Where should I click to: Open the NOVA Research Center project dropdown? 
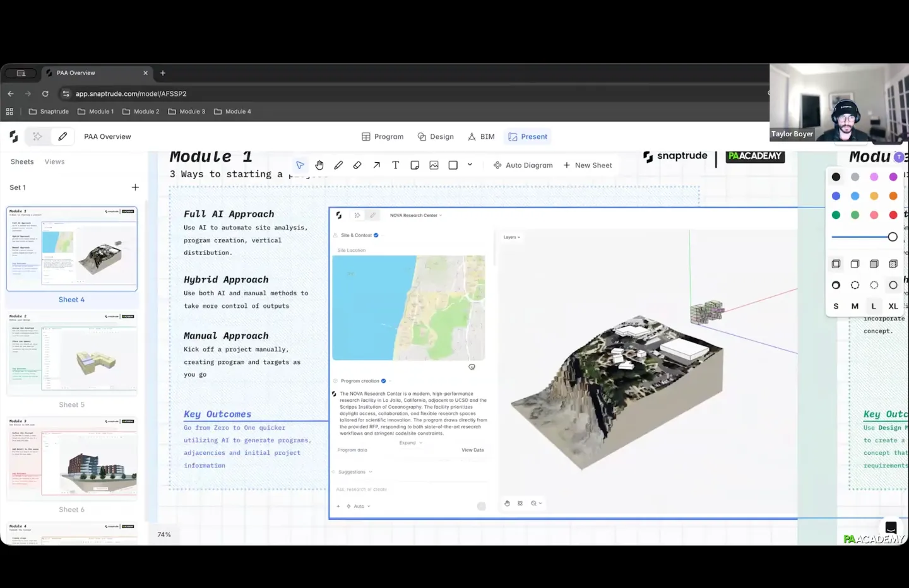415,216
